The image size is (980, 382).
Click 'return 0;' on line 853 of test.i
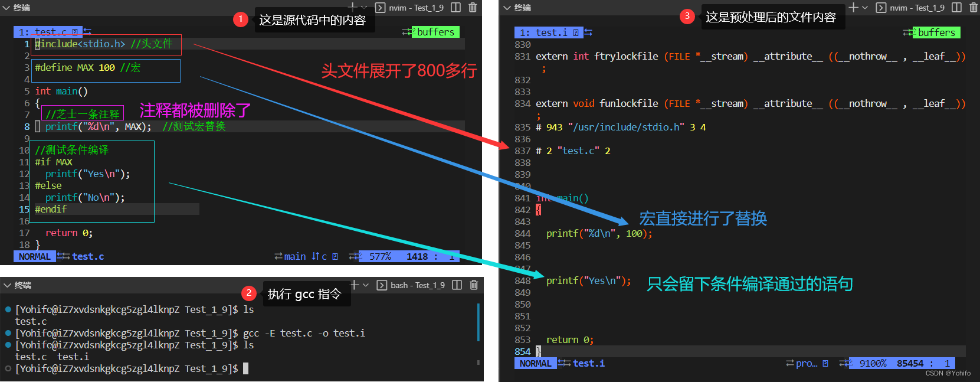570,339
